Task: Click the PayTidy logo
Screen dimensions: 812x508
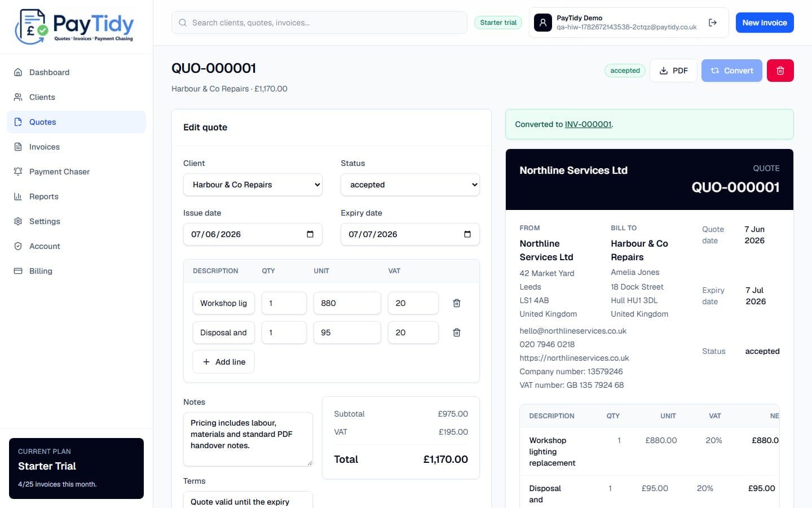Action: [x=74, y=26]
